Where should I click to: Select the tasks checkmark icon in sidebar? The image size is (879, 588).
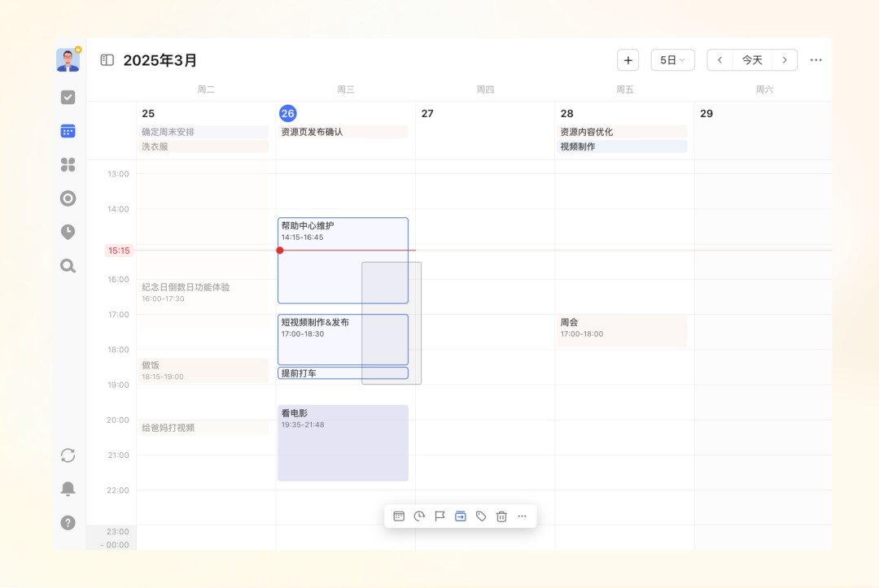tap(68, 97)
